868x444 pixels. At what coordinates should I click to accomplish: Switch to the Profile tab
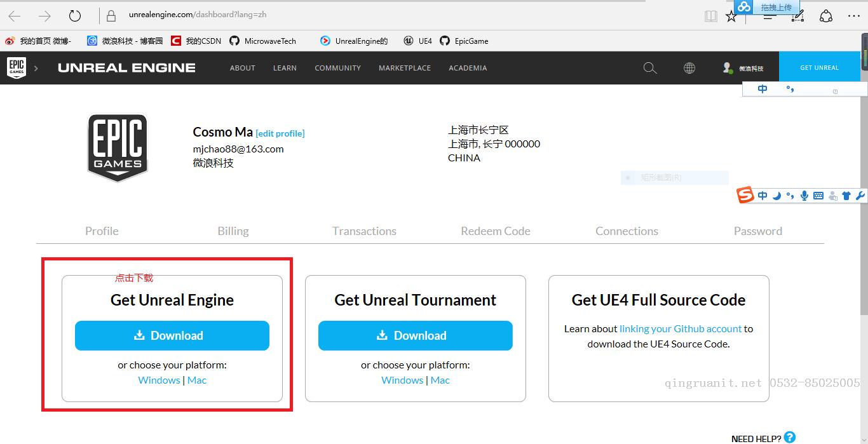click(102, 231)
